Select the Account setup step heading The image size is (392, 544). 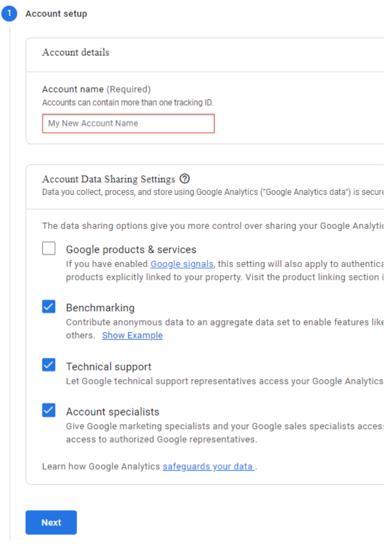[56, 14]
